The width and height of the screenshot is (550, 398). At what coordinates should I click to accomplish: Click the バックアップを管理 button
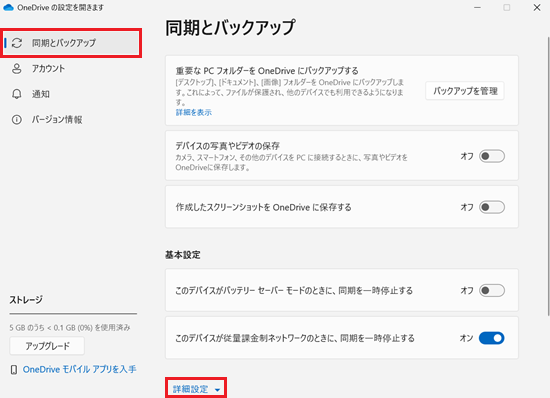(465, 91)
